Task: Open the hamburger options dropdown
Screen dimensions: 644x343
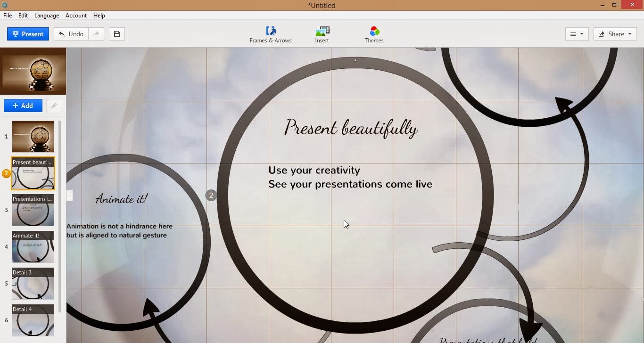Action: (577, 34)
